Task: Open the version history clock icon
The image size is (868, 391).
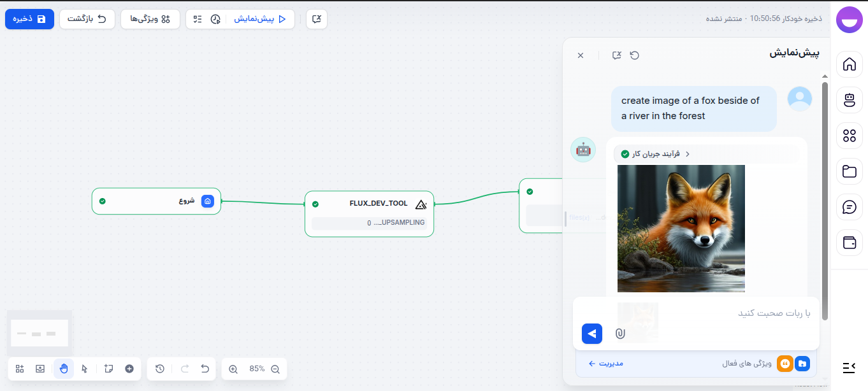Action: pyautogui.click(x=160, y=369)
